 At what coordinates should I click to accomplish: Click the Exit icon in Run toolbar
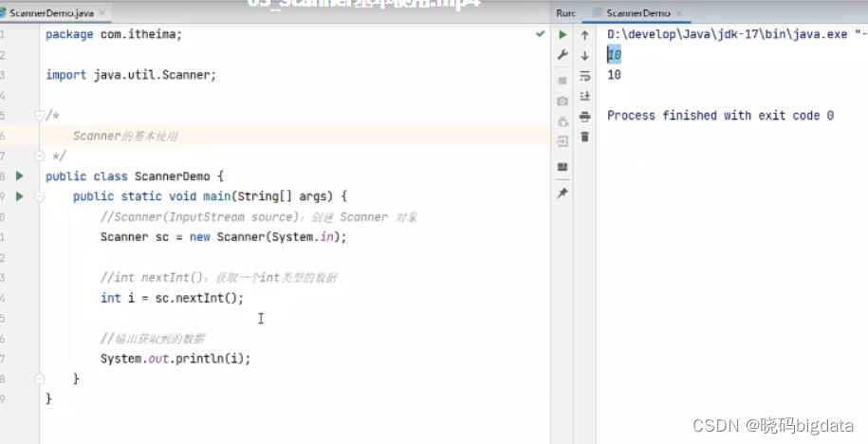(563, 141)
